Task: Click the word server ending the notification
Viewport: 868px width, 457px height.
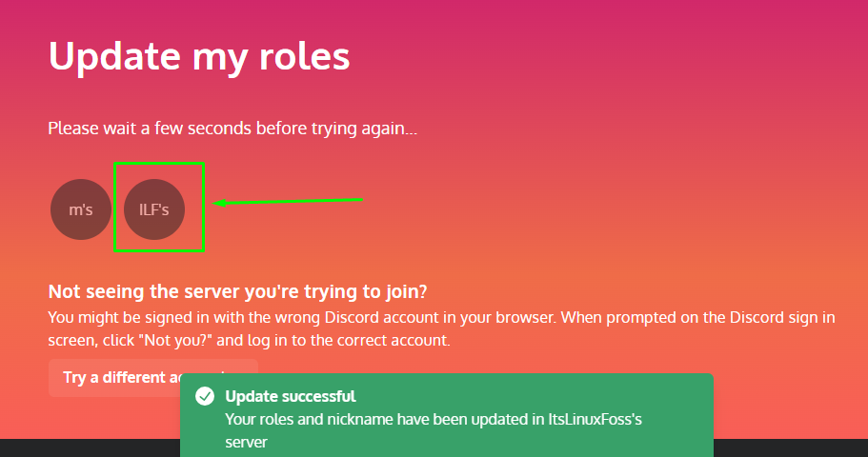Action: (x=247, y=443)
